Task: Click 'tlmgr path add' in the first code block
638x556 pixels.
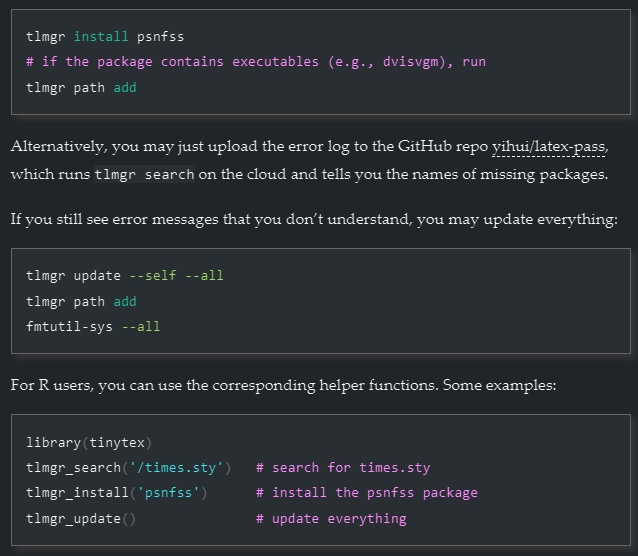Action: (x=81, y=87)
